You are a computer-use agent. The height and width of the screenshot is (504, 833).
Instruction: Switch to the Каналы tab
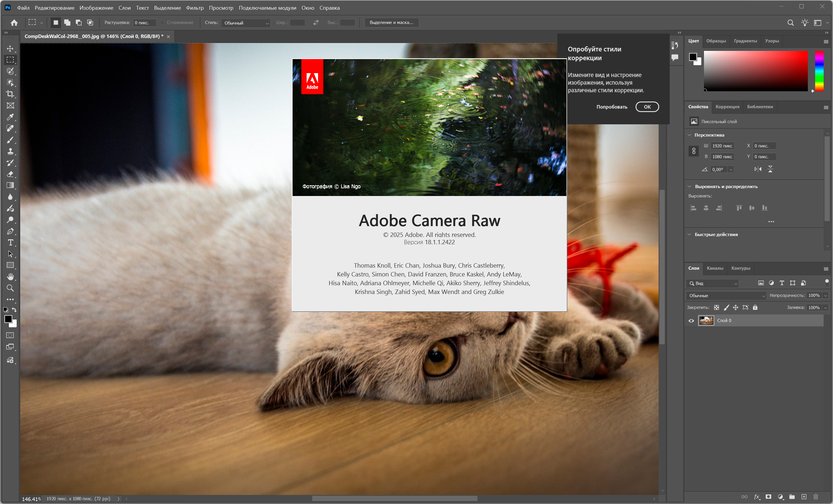pos(715,268)
